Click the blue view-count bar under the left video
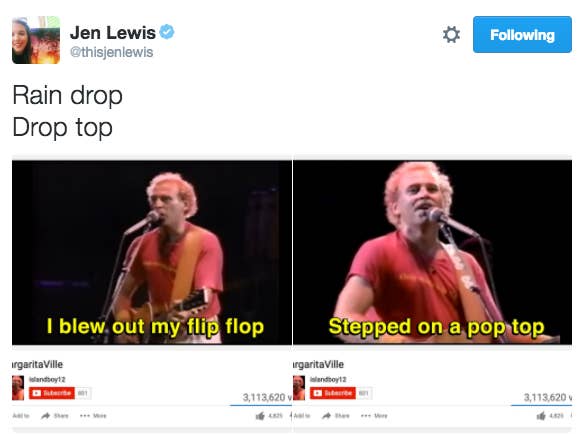This screenshot has width=584, height=434. tap(261, 405)
